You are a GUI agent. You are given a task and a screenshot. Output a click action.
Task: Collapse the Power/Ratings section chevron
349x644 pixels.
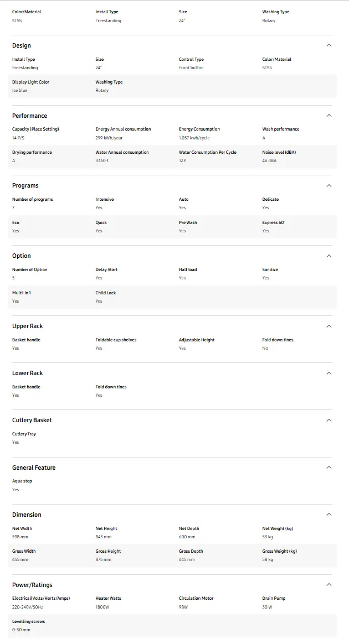pyautogui.click(x=329, y=585)
